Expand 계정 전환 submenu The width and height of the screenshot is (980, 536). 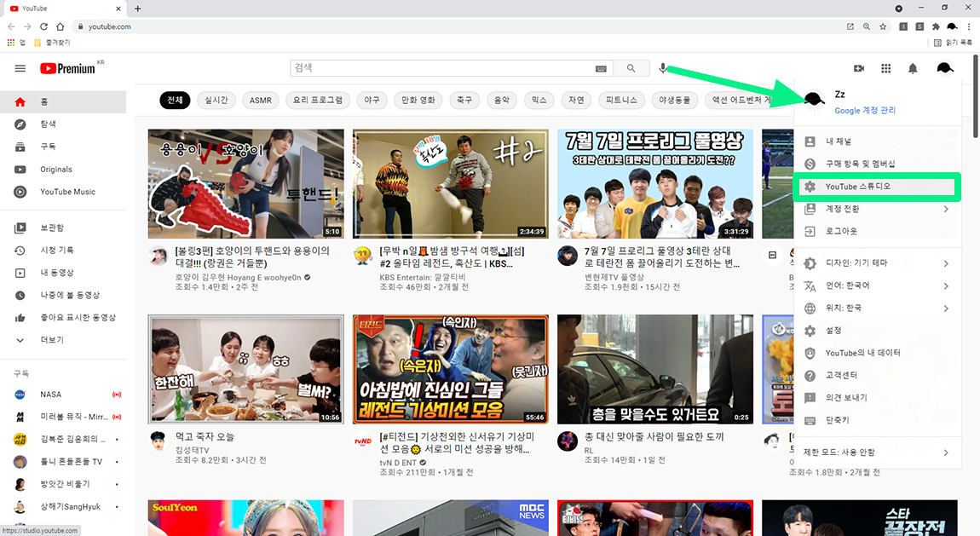[878, 209]
